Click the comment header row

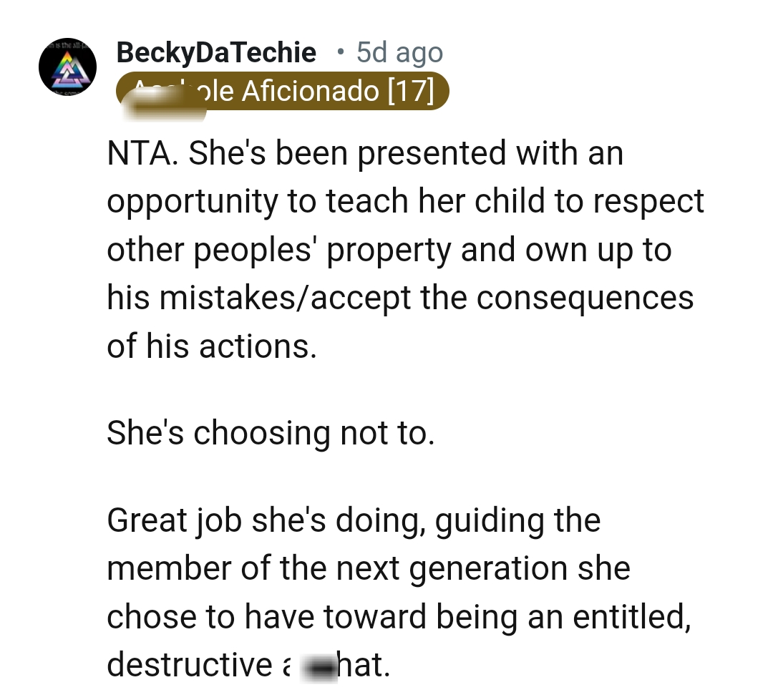tap(286, 52)
